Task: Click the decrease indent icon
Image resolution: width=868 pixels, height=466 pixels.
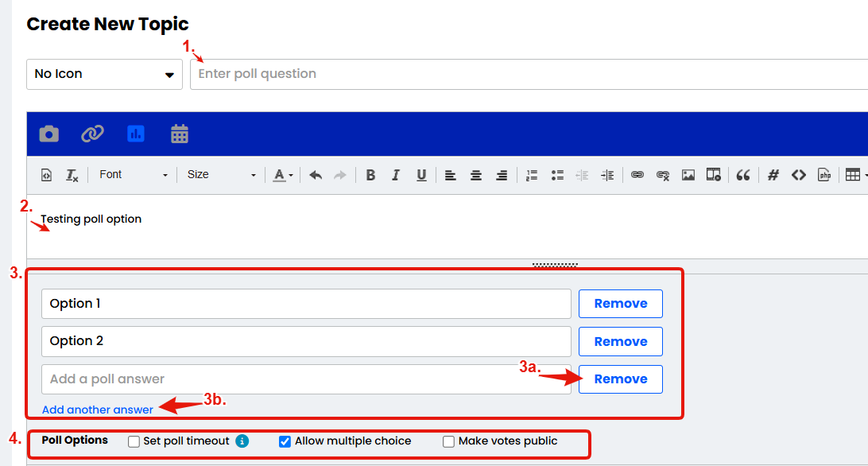Action: tap(582, 175)
